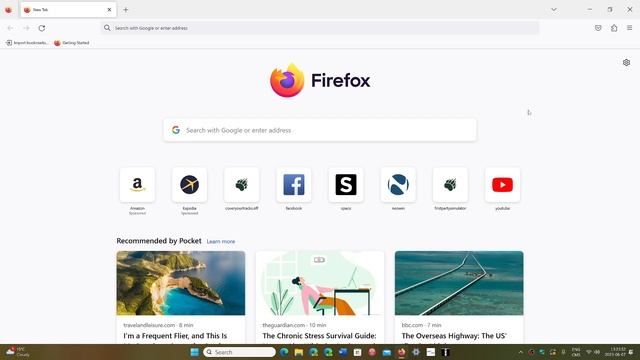
Task: Click the Windows taskbar Search box
Action: (239, 352)
